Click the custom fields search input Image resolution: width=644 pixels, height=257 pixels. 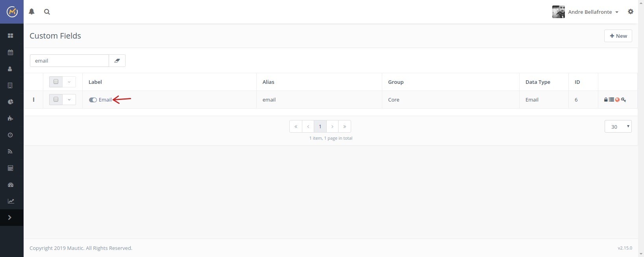pyautogui.click(x=69, y=61)
